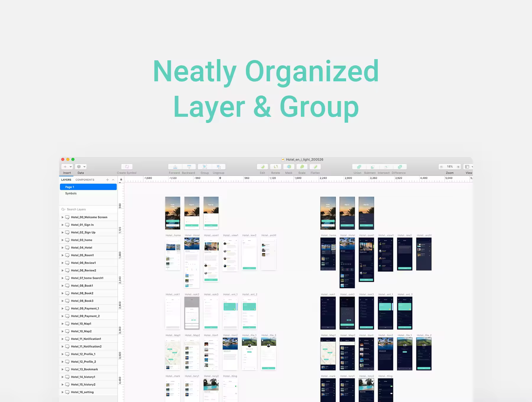Image resolution: width=532 pixels, height=402 pixels.
Task: Click the Flatten toolbar icon
Action: point(315,167)
